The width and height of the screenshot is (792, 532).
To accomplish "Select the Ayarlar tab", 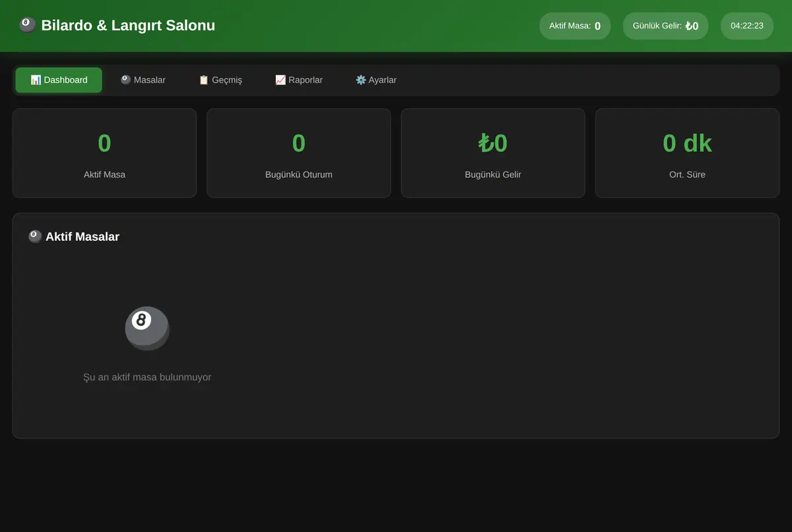I will coord(376,80).
